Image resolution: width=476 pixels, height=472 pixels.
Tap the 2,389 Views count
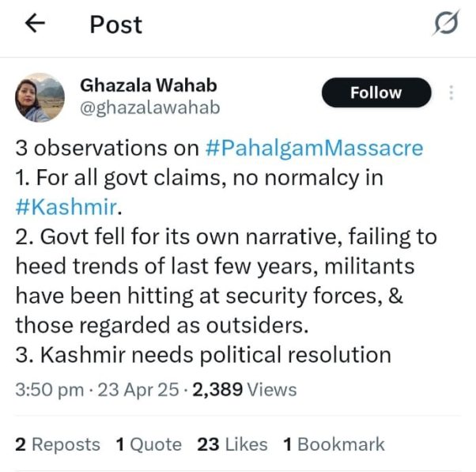[244, 390]
